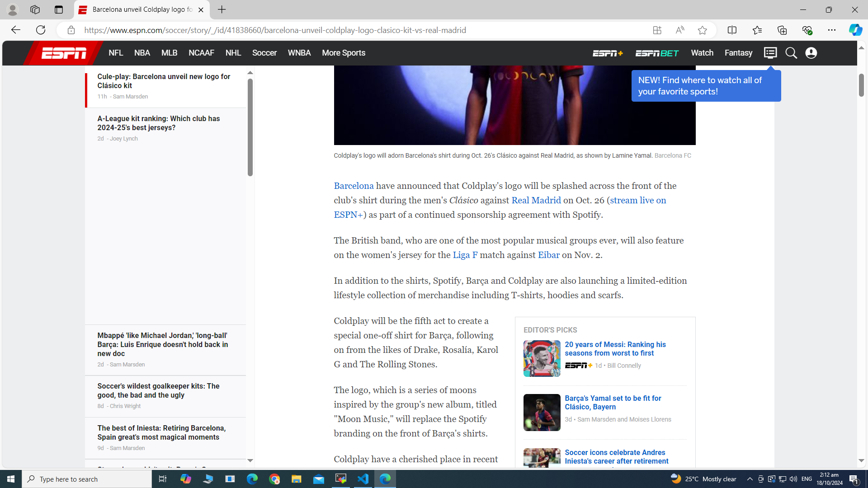Close the Barcelona Coldplay tab
The height and width of the screenshot is (488, 868).
201,9
